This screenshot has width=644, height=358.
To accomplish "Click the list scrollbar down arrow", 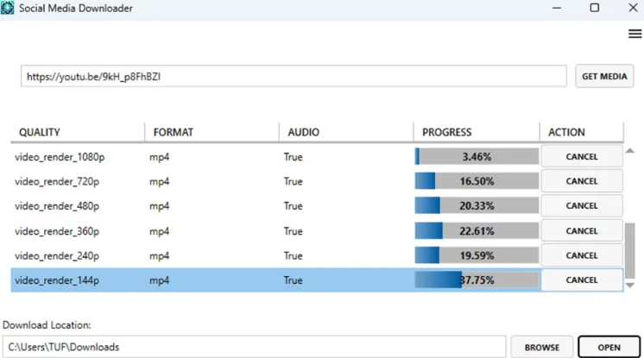I will tap(630, 285).
